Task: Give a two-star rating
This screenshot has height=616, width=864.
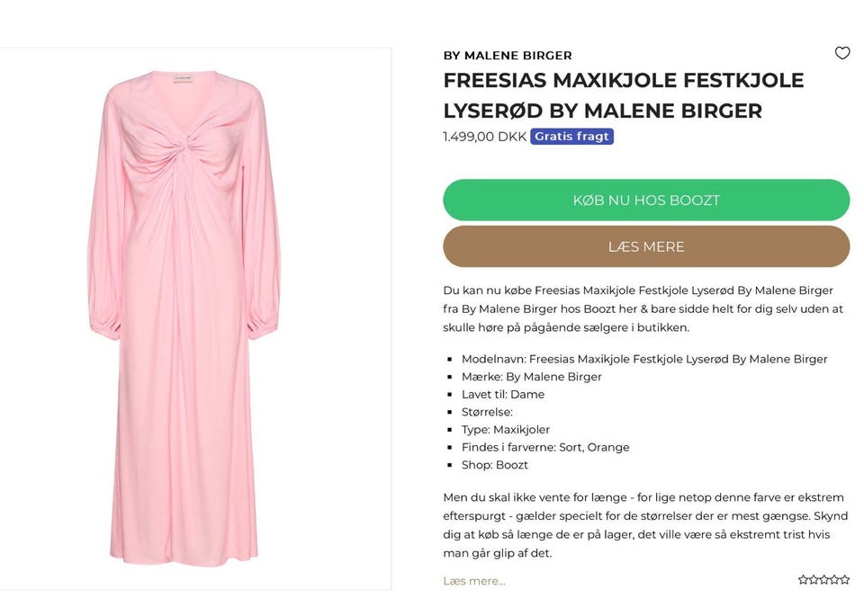Action: pos(814,580)
